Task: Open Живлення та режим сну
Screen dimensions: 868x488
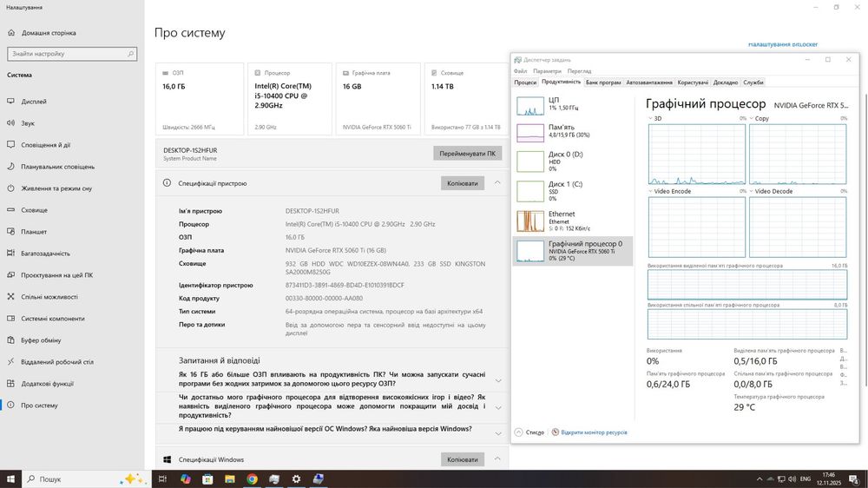Action: coord(56,188)
